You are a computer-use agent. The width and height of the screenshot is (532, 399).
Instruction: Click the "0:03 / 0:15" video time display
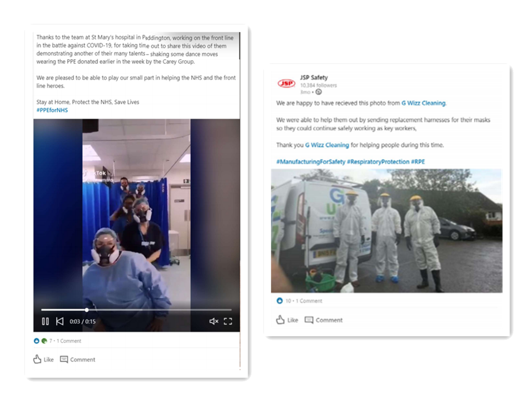(x=83, y=321)
